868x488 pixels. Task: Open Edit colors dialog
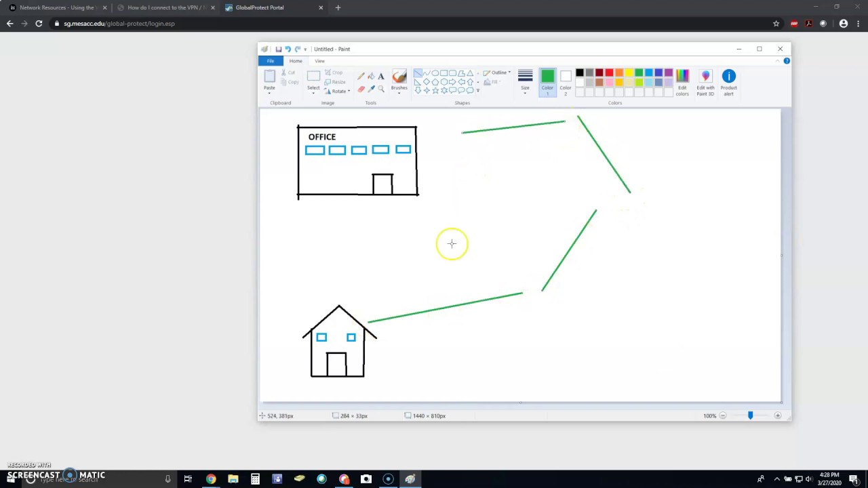point(682,82)
